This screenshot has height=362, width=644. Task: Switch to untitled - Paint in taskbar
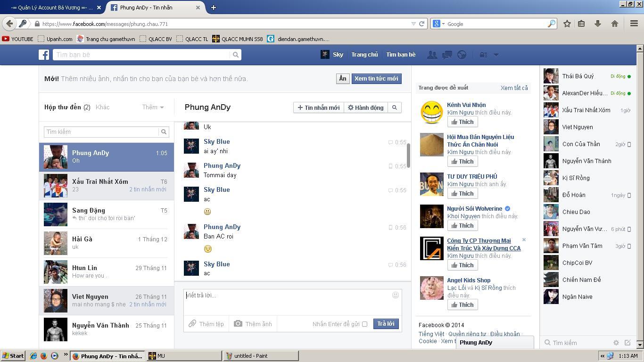click(261, 356)
